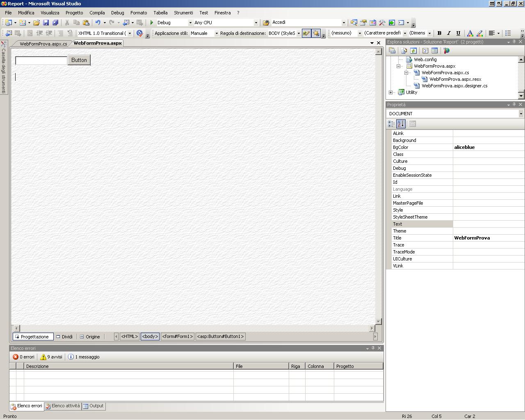
Task: Toggle Categorized view in Properties panel
Action: point(391,123)
